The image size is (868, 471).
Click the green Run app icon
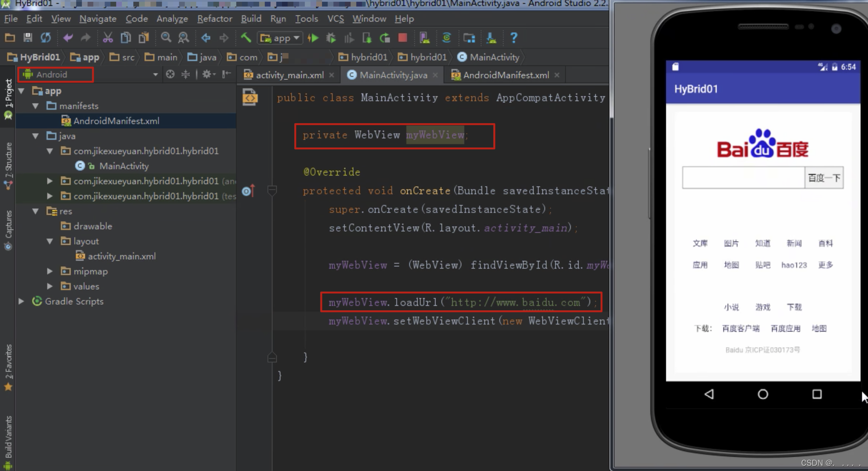pyautogui.click(x=313, y=38)
